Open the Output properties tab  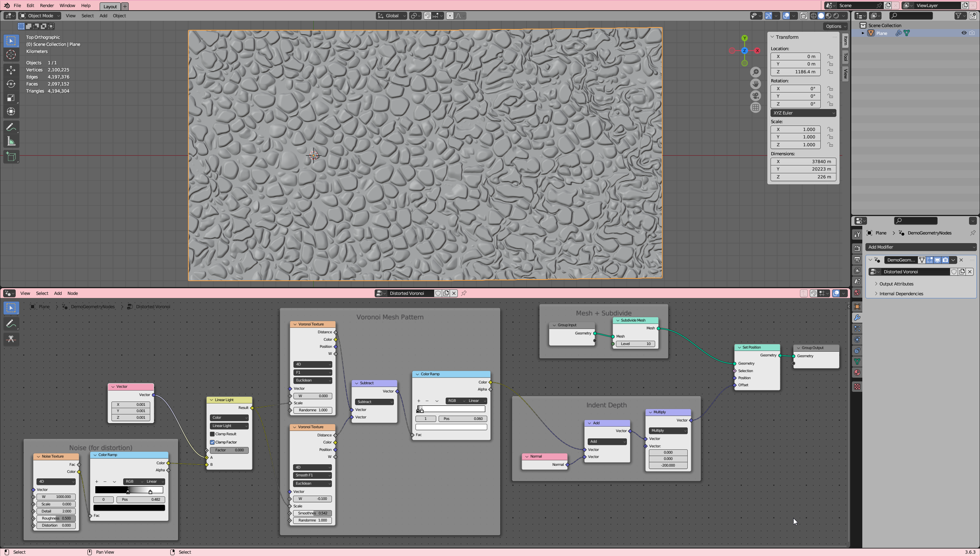pyautogui.click(x=857, y=260)
